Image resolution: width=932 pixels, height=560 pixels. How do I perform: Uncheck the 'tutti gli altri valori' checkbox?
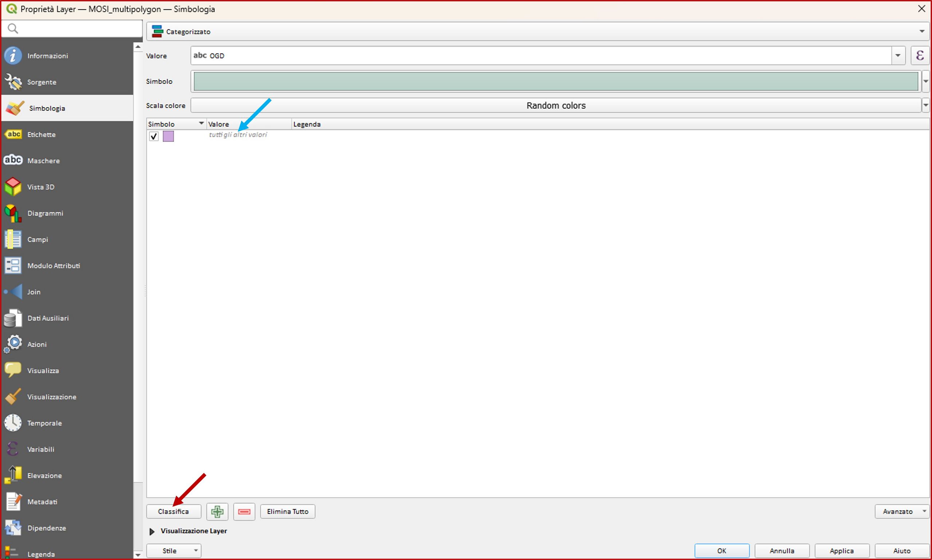[154, 136]
